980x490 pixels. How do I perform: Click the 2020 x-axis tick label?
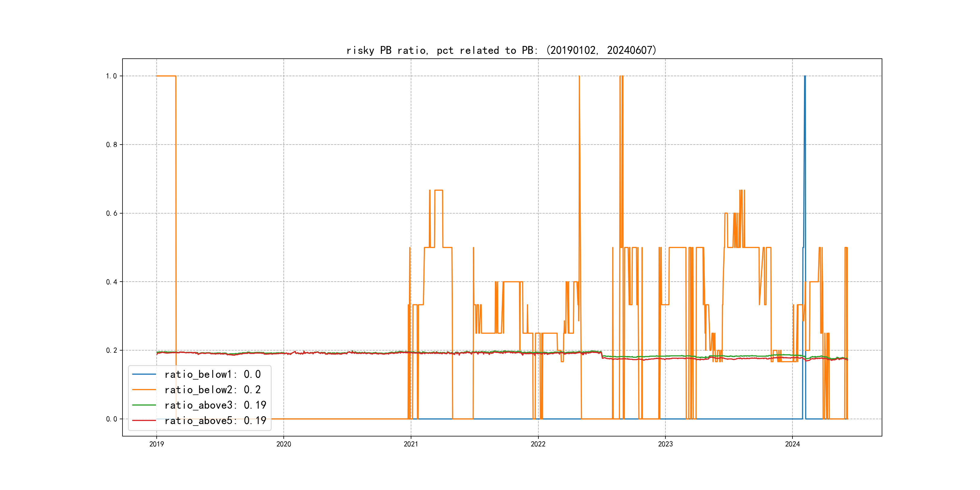point(283,444)
